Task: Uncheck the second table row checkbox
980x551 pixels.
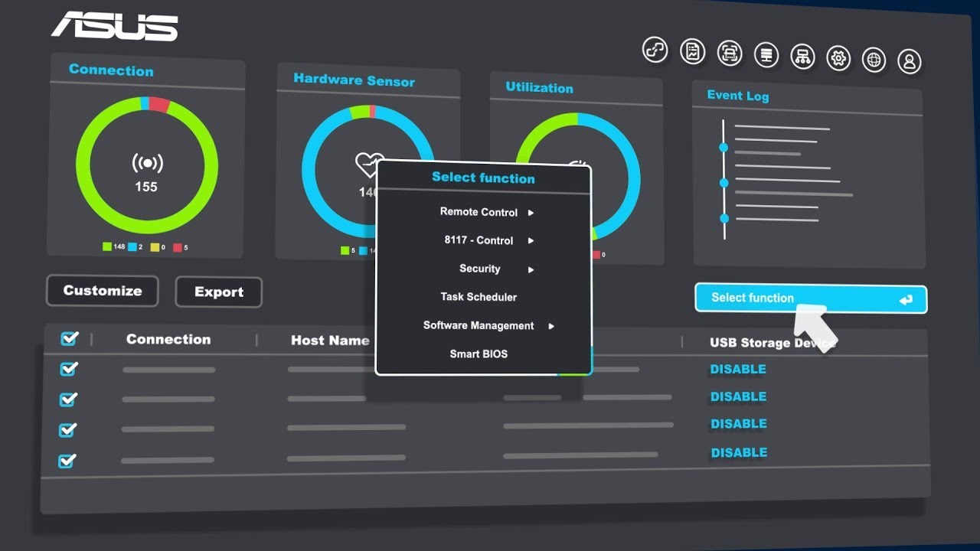Action: 68,399
